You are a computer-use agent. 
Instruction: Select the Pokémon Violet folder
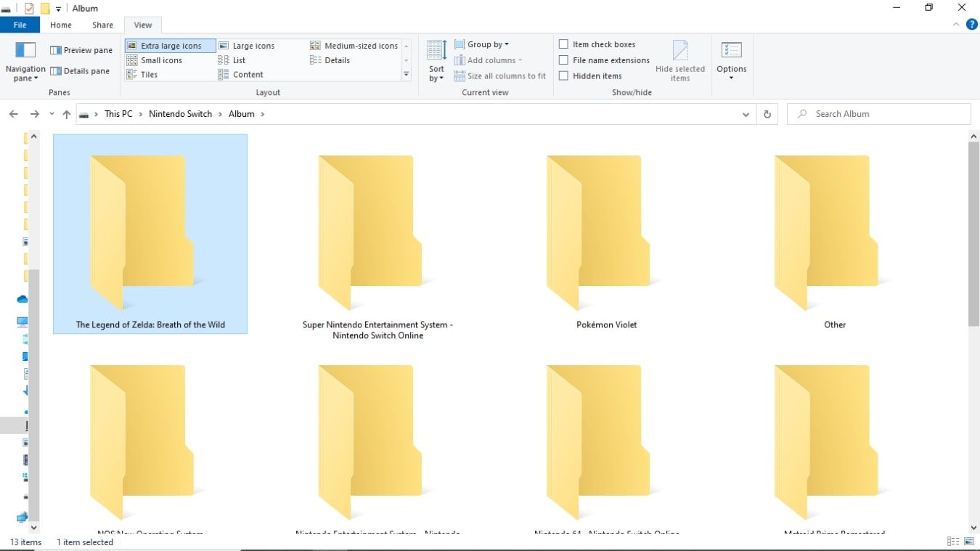pyautogui.click(x=606, y=234)
